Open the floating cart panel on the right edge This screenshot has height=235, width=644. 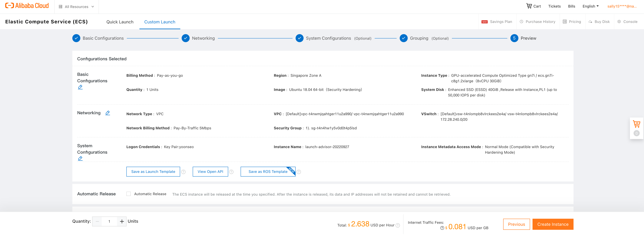click(x=637, y=124)
